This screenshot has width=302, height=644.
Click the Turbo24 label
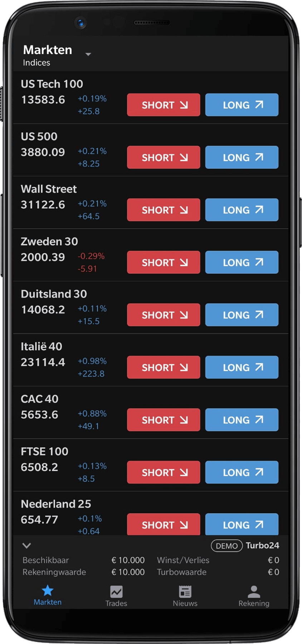point(262,546)
